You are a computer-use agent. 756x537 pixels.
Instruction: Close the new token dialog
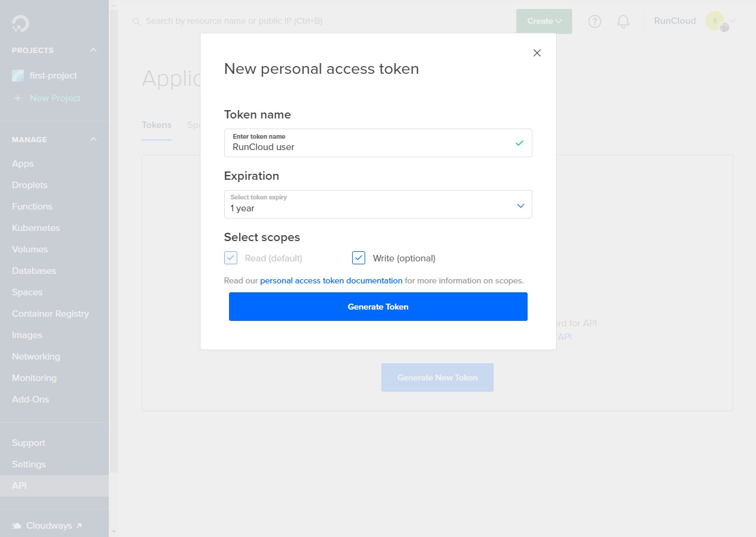click(x=537, y=53)
